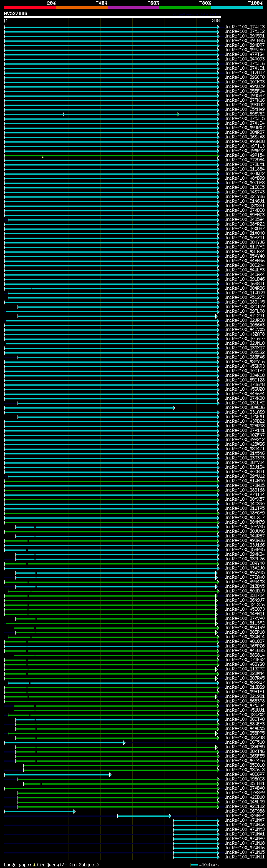Select the UniRef100_A5EQ73 label

coord(244,609)
